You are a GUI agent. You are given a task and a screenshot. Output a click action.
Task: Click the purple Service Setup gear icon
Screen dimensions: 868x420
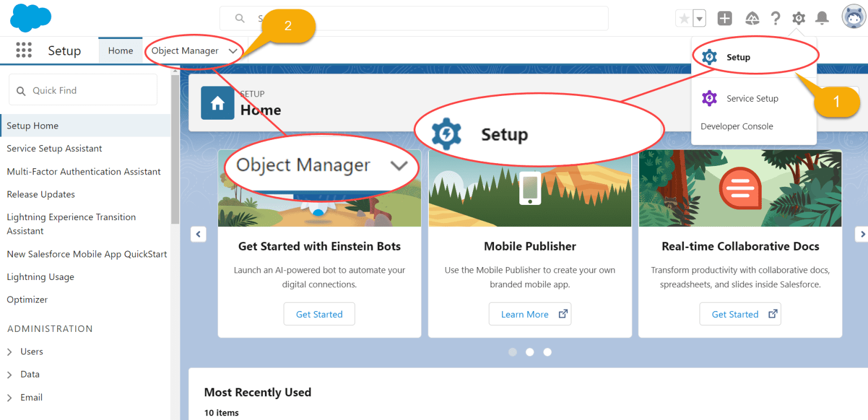(709, 98)
